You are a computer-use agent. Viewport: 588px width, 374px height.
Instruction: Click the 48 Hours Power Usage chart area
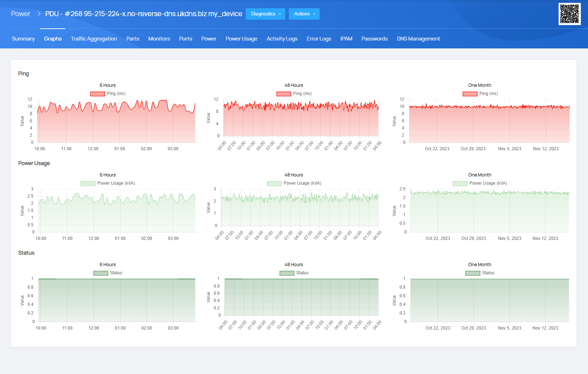(300, 208)
